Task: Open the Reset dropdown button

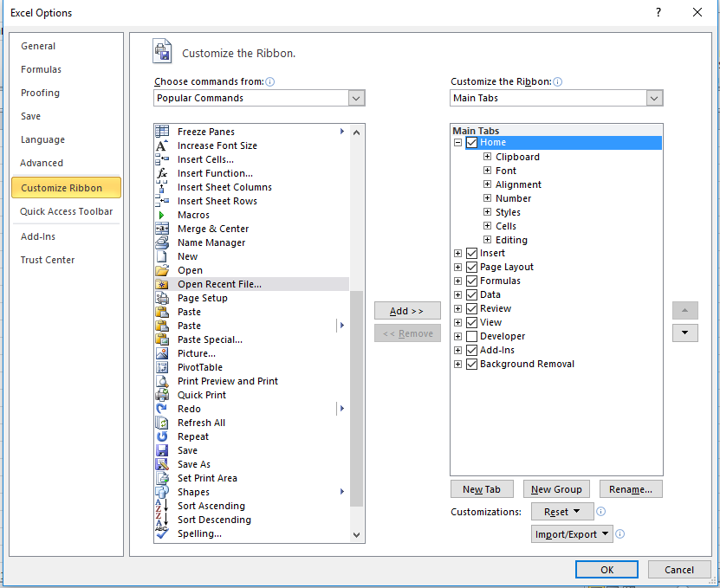Action: [561, 511]
